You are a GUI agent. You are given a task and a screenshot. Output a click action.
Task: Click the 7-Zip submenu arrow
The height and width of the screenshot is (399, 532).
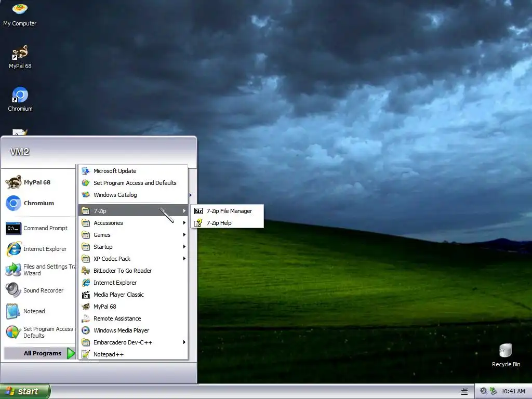[x=184, y=211]
